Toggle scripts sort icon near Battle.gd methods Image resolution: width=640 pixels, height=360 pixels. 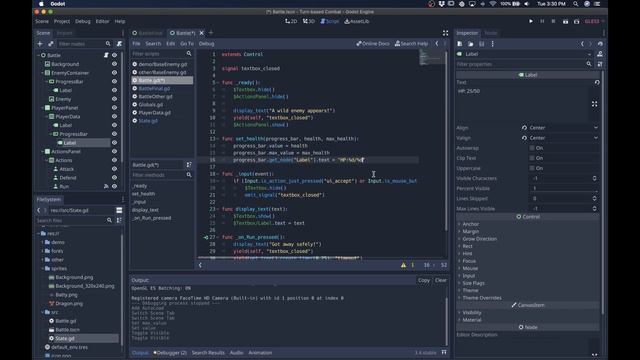pyautogui.click(x=189, y=164)
